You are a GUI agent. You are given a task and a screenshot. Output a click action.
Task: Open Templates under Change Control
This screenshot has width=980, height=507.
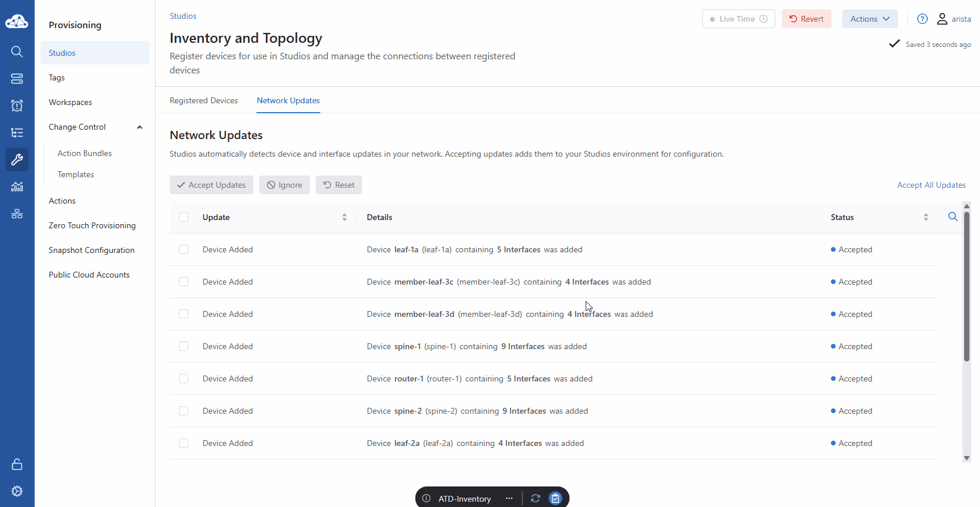(x=76, y=174)
